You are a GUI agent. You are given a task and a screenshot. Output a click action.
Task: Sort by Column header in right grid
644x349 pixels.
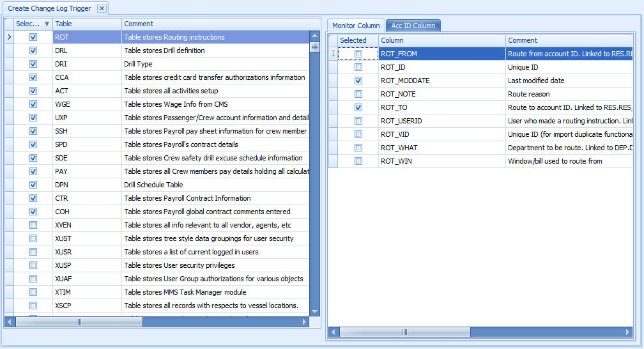442,40
